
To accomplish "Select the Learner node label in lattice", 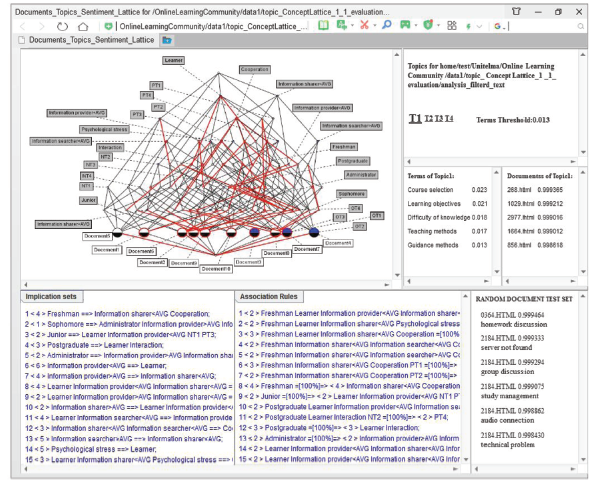I will [x=174, y=60].
